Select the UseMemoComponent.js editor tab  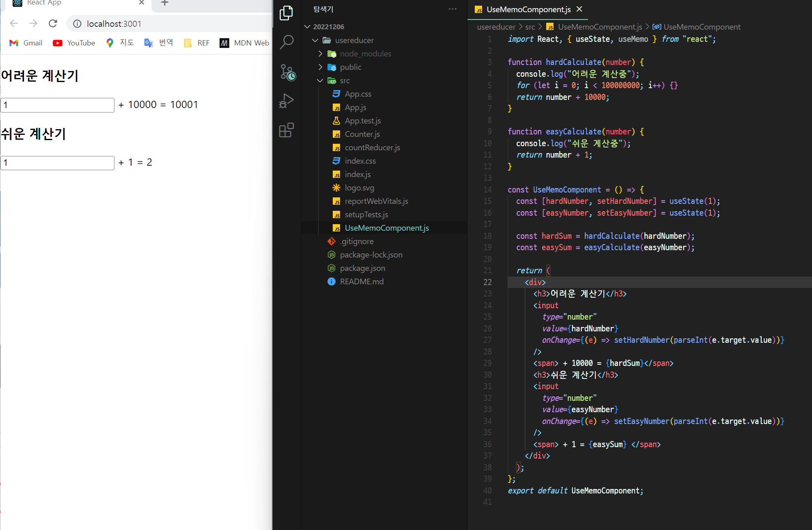tap(528, 9)
